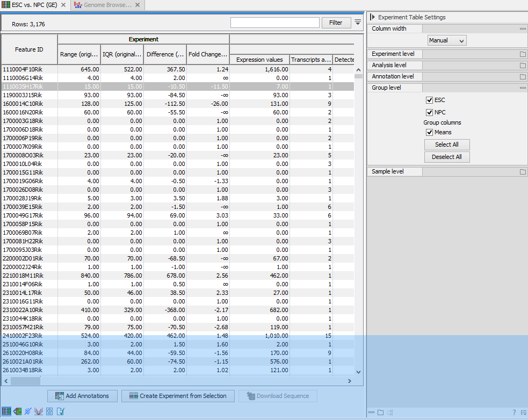The image size is (528, 420).
Task: Open the volcano plot view icon
Action: (x=39, y=411)
